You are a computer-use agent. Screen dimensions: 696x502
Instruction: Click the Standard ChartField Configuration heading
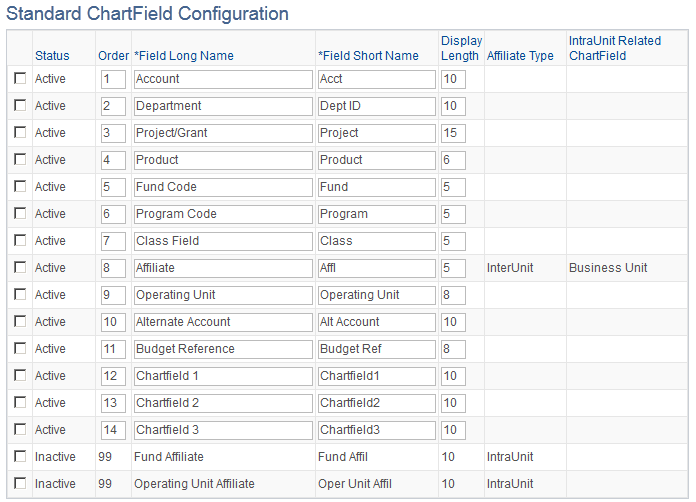[x=147, y=14]
